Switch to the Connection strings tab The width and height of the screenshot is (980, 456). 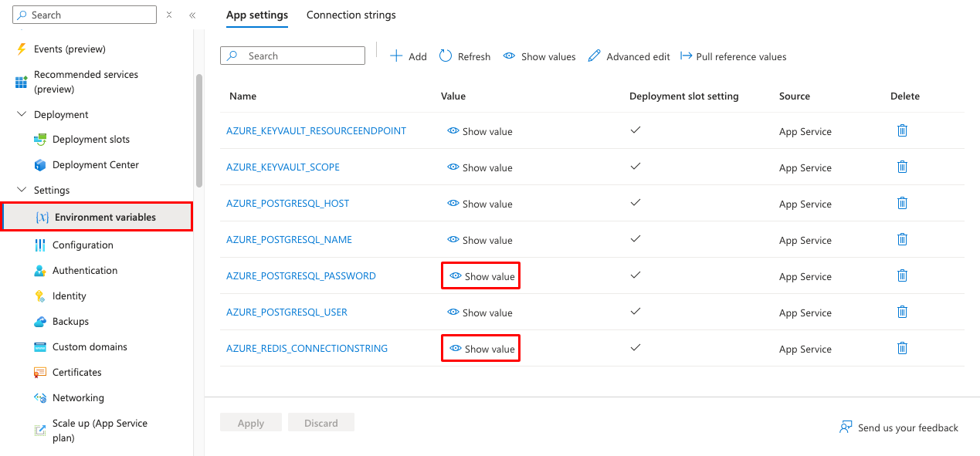point(351,15)
